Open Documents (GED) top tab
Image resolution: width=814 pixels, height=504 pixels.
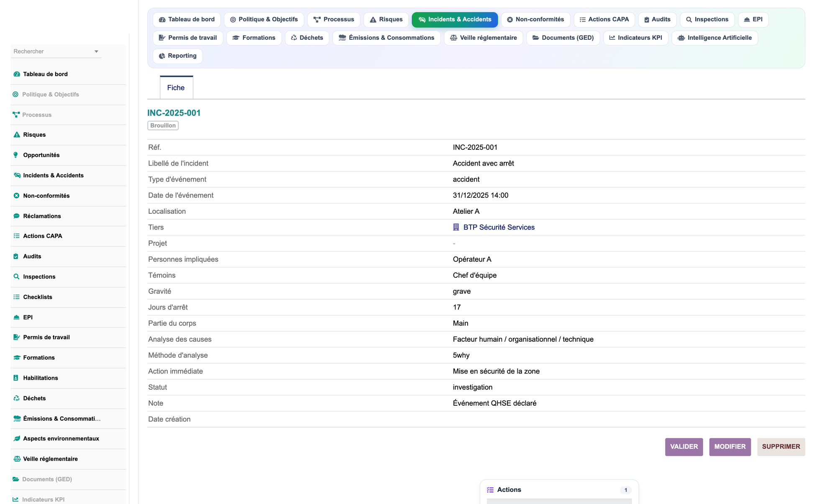click(563, 38)
